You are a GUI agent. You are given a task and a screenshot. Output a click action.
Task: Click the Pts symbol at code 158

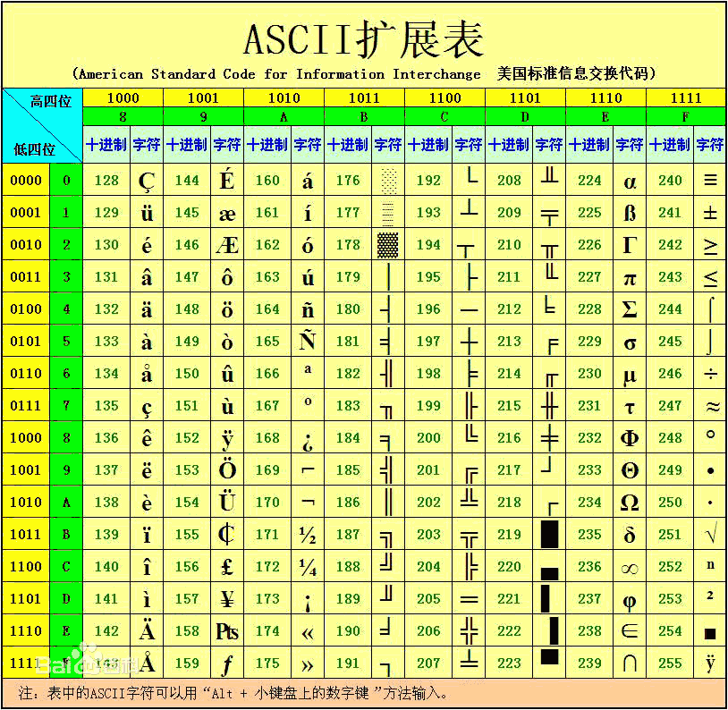pyautogui.click(x=227, y=630)
